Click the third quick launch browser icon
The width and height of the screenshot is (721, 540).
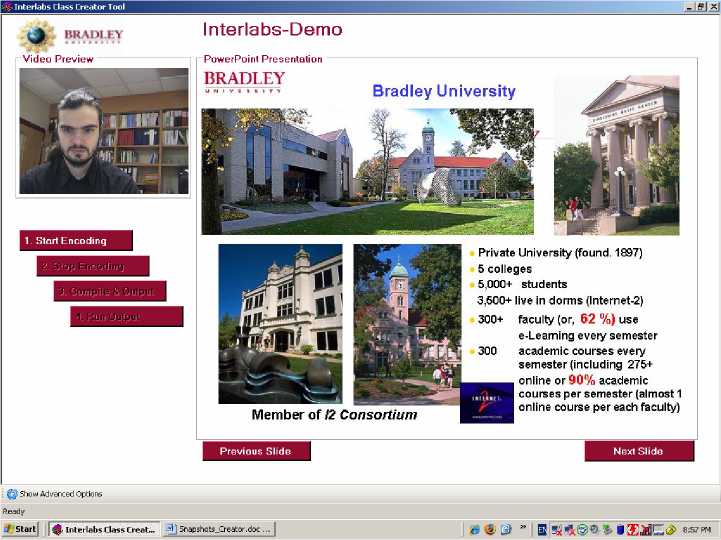point(506,529)
